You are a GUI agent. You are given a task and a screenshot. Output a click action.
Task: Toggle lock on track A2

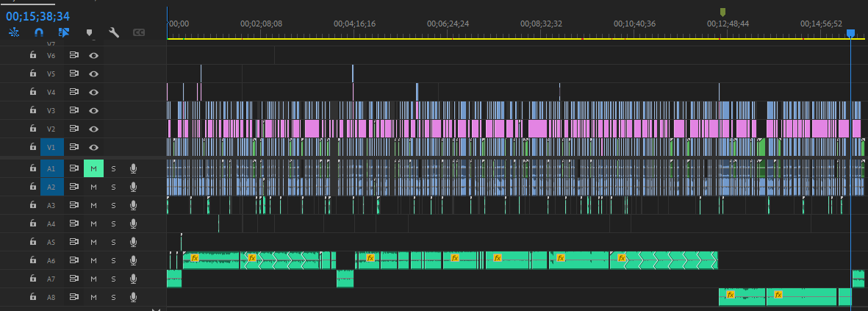[32, 187]
